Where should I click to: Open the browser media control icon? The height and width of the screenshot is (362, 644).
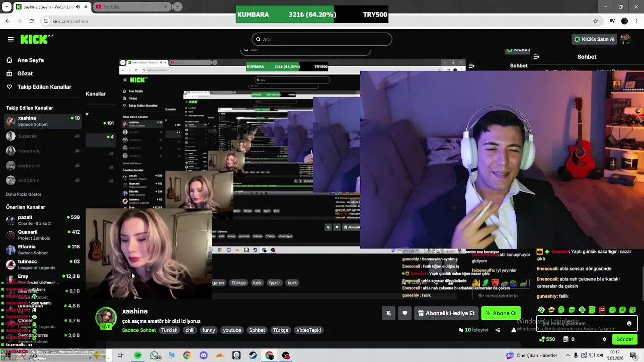pyautogui.click(x=612, y=21)
